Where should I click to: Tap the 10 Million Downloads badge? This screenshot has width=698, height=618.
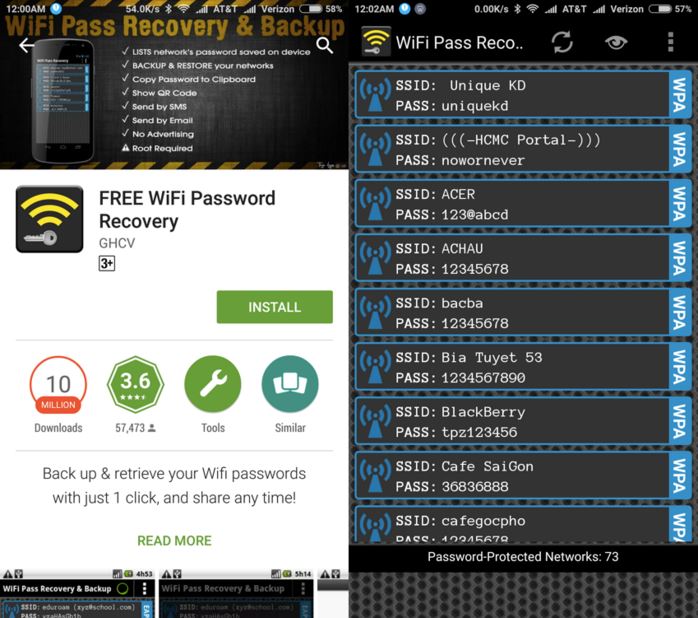[58, 384]
